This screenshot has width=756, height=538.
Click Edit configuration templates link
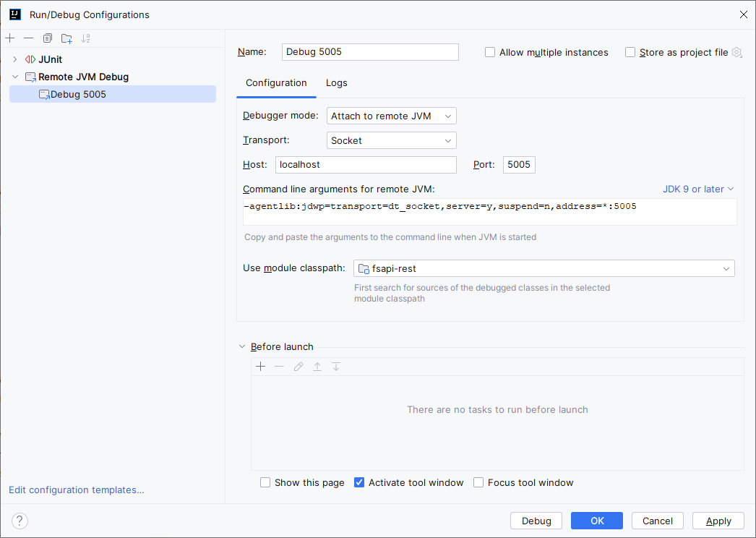pyautogui.click(x=75, y=490)
